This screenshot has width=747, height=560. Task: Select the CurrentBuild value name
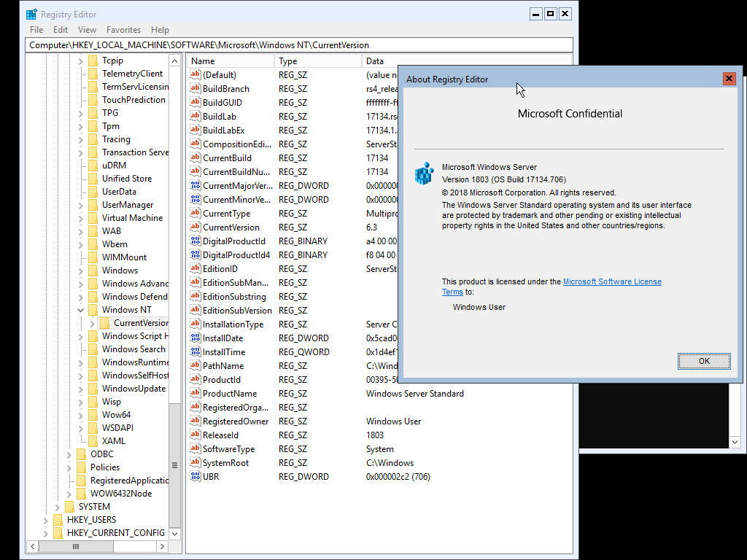click(228, 157)
